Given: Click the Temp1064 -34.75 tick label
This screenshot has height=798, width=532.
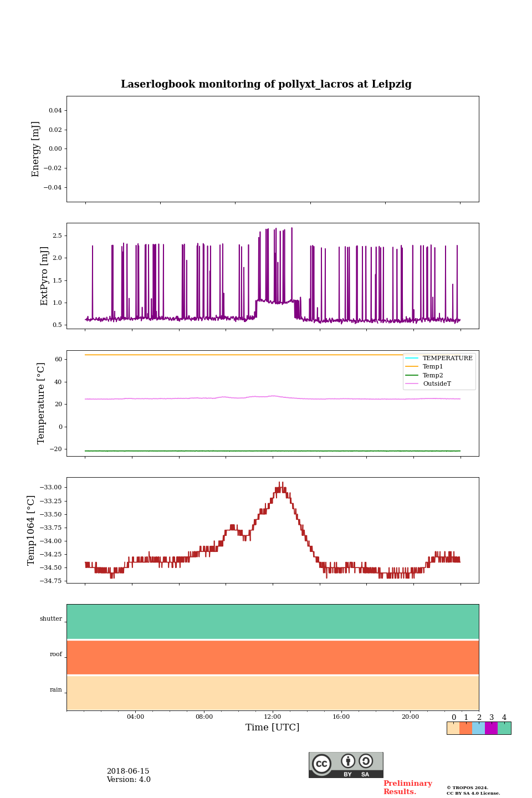Looking at the screenshot, I should 51,581.
